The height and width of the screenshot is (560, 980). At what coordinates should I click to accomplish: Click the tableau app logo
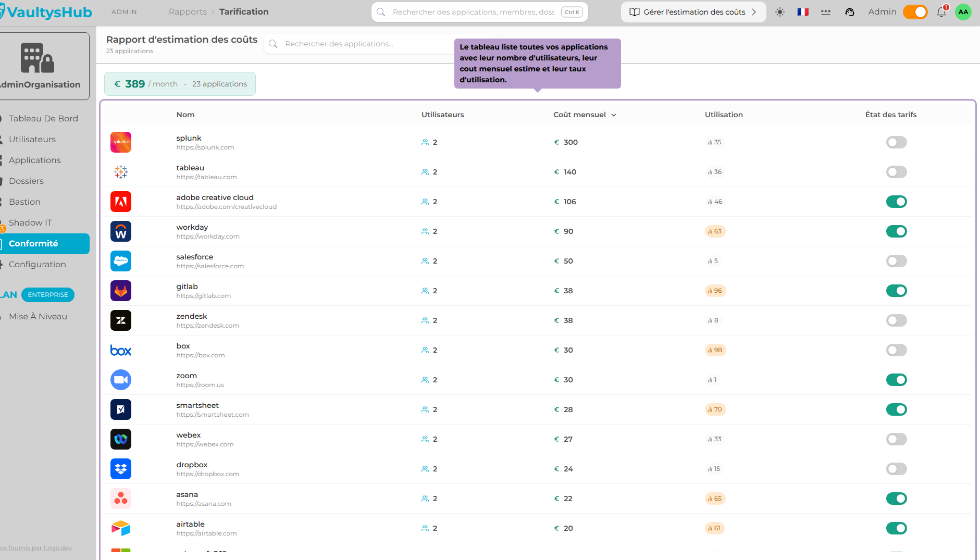tap(121, 172)
